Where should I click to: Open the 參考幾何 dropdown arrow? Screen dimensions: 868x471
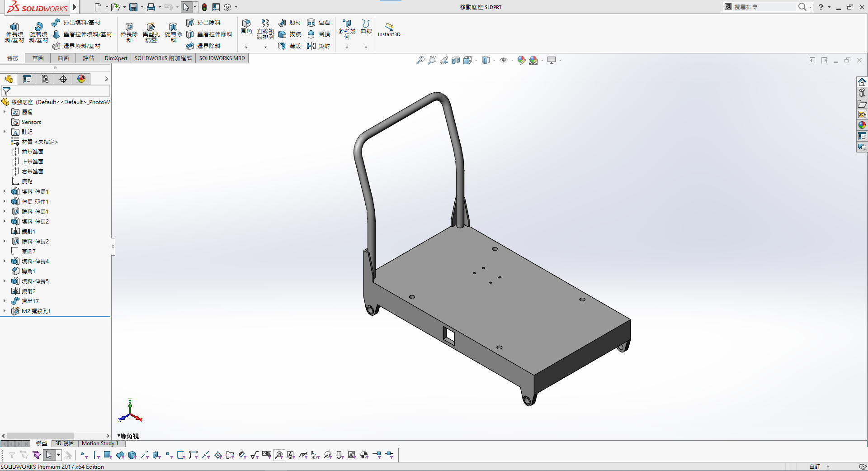347,47
